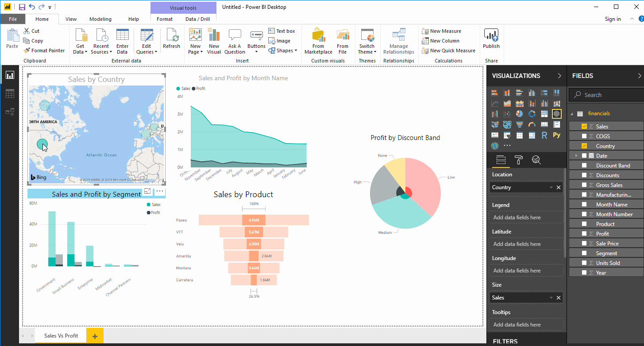Switch to the Modeling ribbon tab
644x346 pixels.
pos(100,19)
